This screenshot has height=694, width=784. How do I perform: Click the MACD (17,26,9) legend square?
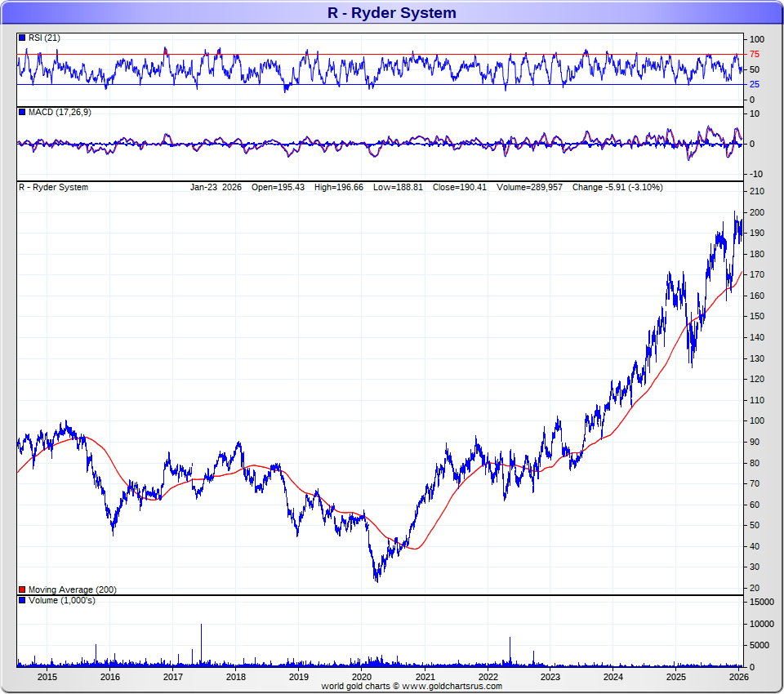(22, 112)
